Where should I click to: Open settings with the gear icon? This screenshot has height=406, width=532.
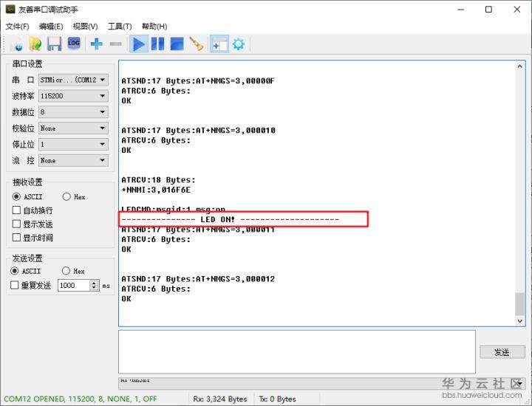click(239, 44)
